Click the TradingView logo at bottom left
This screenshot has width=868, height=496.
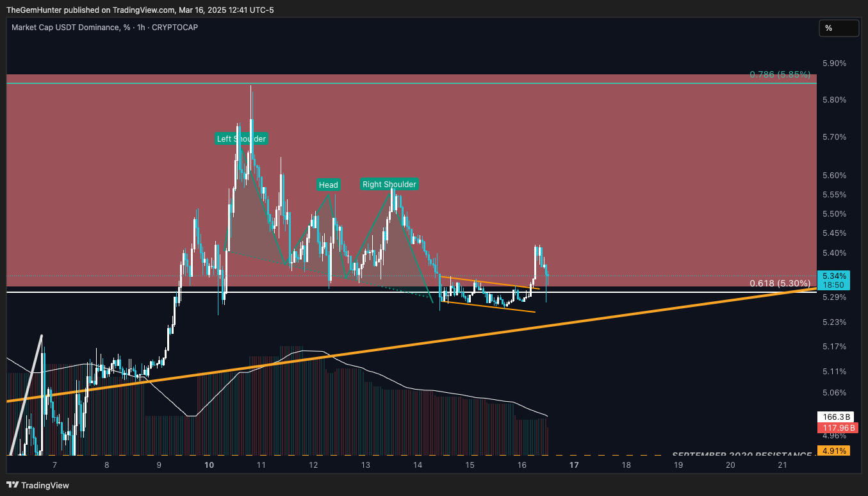tap(38, 485)
